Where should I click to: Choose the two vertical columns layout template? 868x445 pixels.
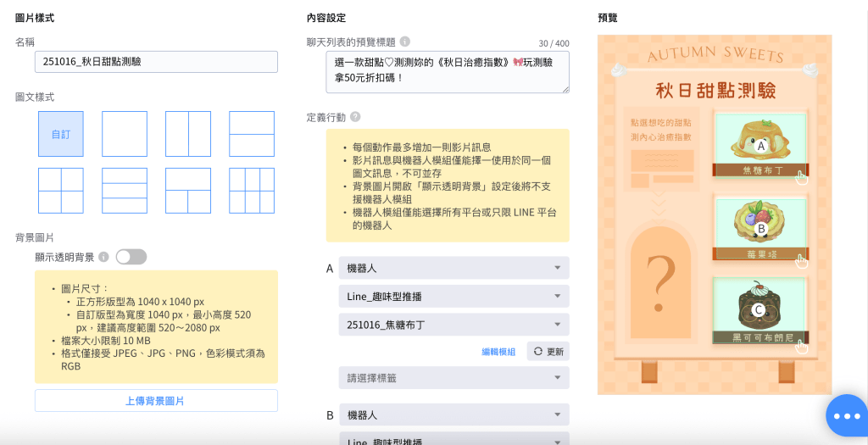(x=187, y=134)
